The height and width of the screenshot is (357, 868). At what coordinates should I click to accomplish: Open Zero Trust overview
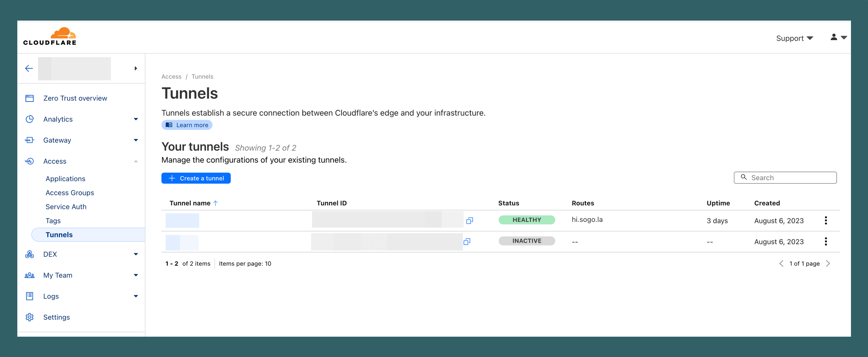point(75,98)
